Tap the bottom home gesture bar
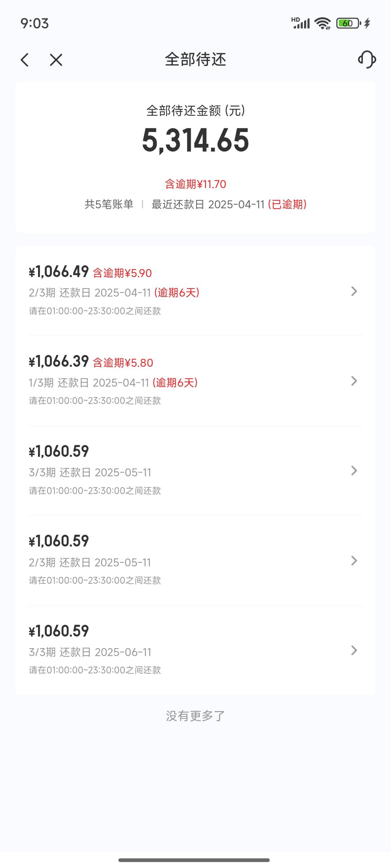This screenshot has height=868, width=391. pos(194,860)
